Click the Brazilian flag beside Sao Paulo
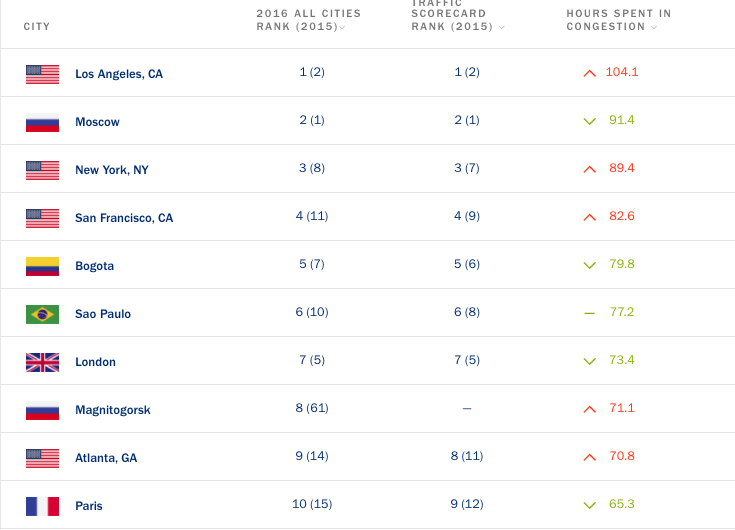 (42, 314)
